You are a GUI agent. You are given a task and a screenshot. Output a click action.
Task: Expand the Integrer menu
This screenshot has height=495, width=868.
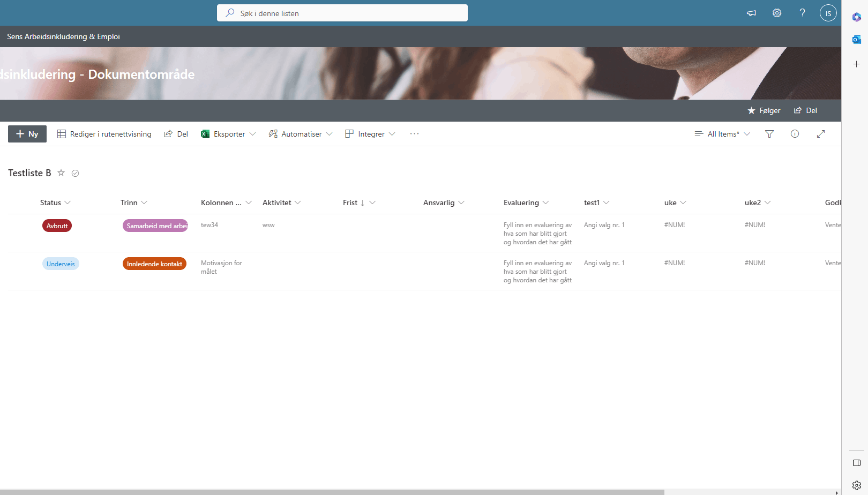370,134
